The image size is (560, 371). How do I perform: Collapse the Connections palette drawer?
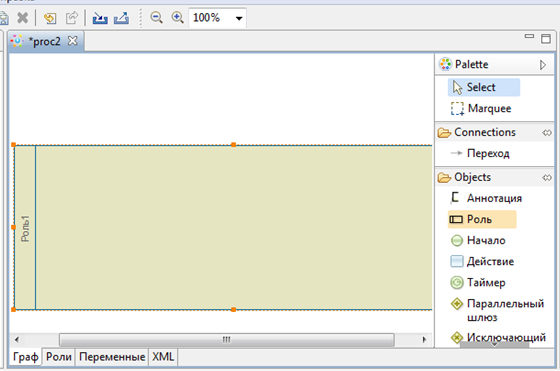(x=546, y=133)
